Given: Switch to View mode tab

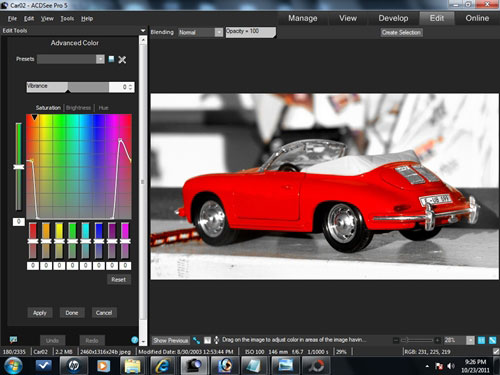Looking at the screenshot, I should pos(348,18).
